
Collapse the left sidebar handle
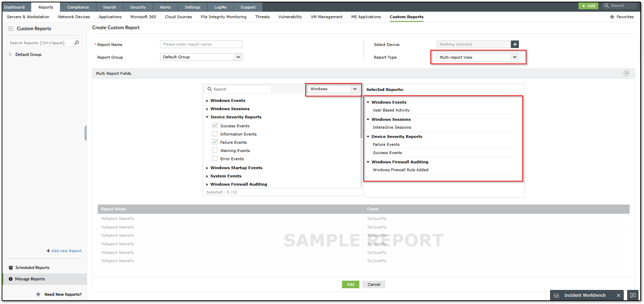click(85, 133)
